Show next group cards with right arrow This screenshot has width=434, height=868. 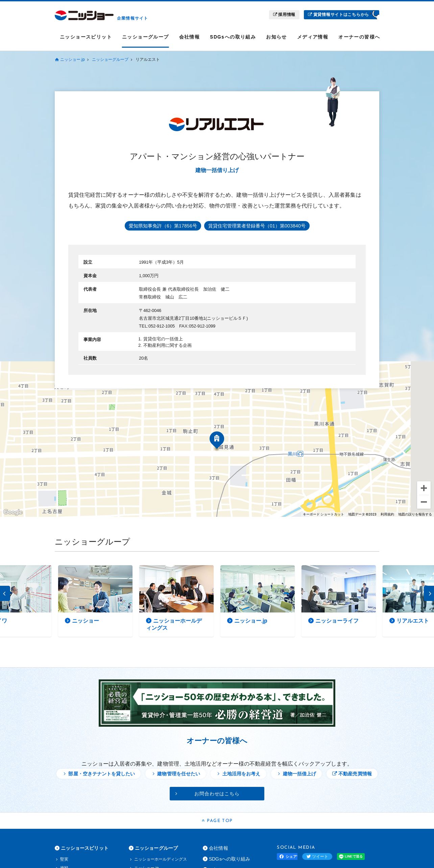click(x=429, y=594)
